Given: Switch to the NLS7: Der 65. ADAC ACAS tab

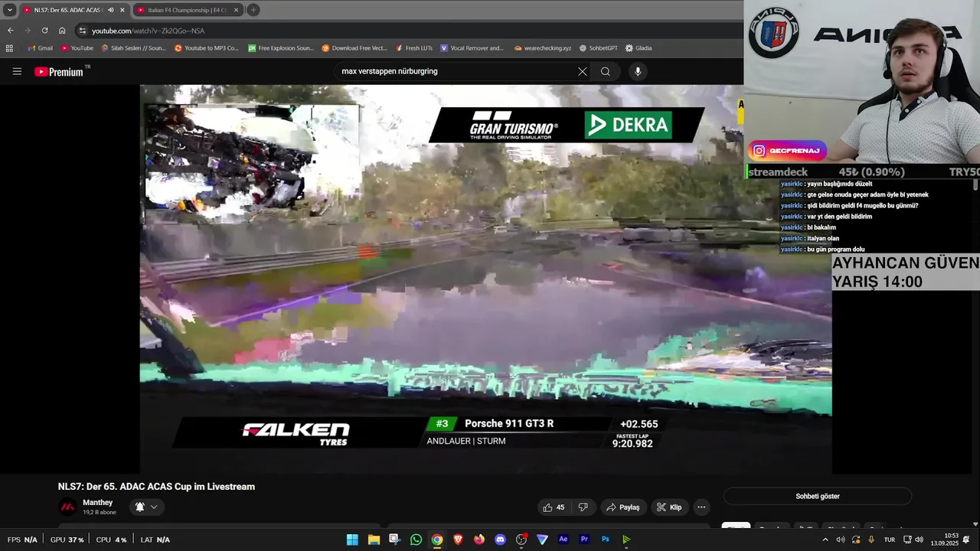Looking at the screenshot, I should click(67, 10).
